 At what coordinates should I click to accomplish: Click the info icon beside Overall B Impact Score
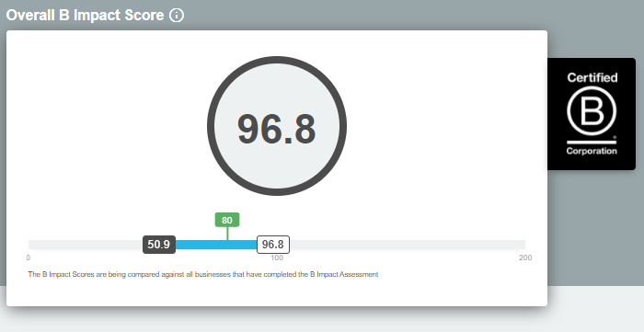pos(177,16)
